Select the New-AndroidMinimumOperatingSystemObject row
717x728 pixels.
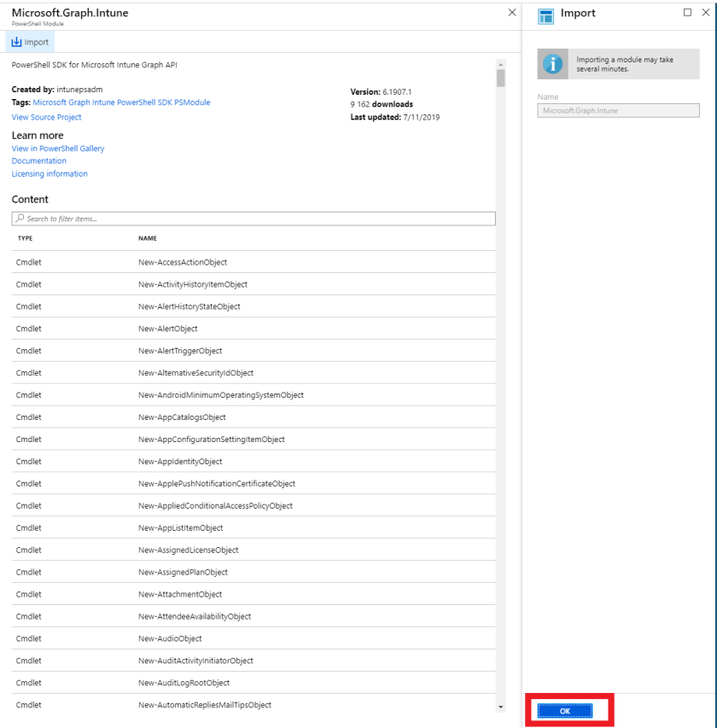254,394
